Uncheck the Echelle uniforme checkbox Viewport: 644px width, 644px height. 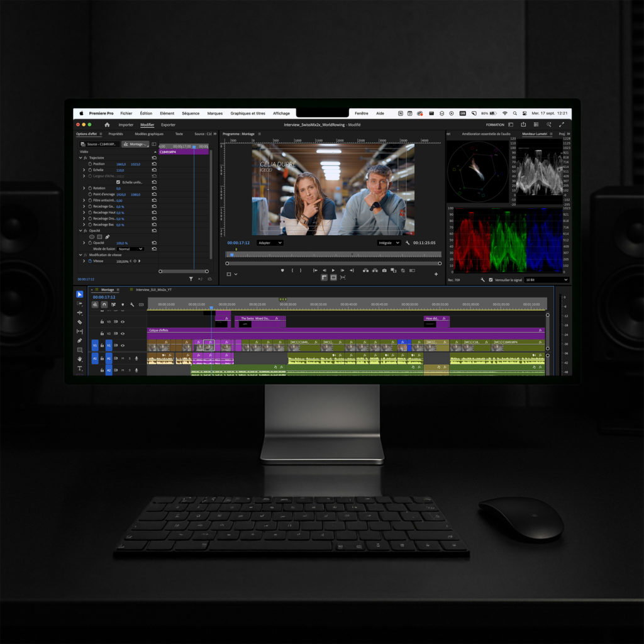[118, 182]
